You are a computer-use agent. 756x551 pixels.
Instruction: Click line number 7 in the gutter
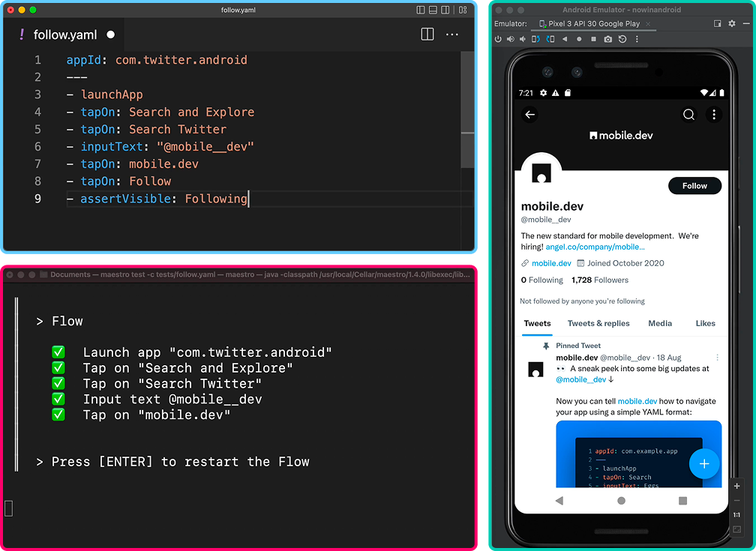(37, 164)
